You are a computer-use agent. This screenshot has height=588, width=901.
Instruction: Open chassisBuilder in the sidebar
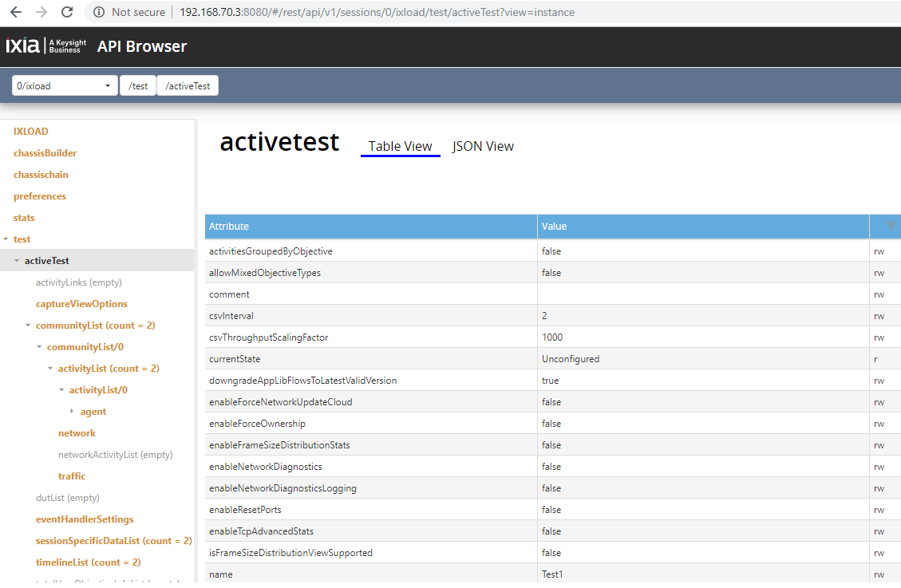(45, 153)
